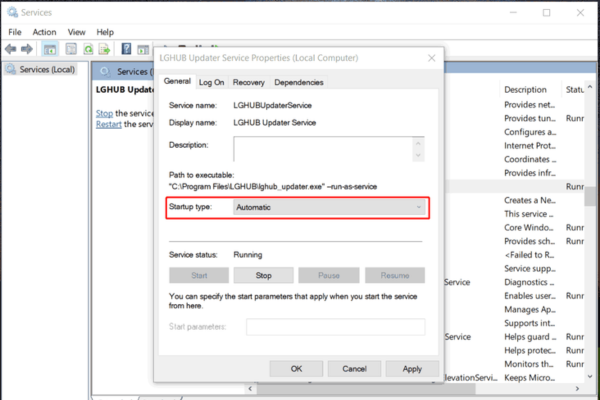Image resolution: width=600 pixels, height=400 pixels.
Task: Click the Services (Local) pane header
Action: tap(123, 72)
